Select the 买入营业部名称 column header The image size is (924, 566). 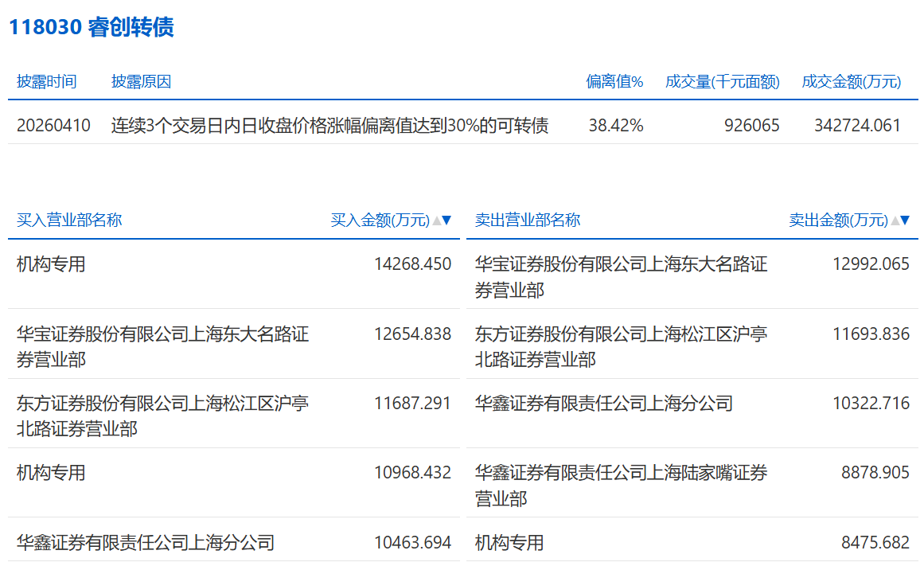point(69,221)
